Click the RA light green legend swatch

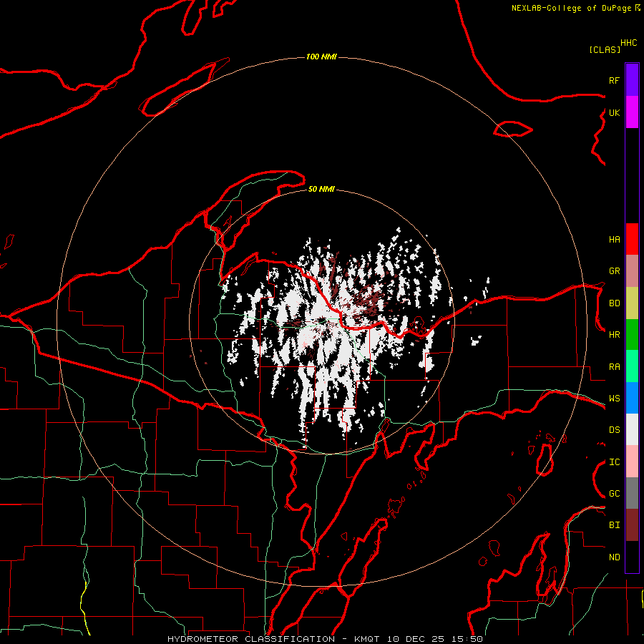[x=632, y=366]
